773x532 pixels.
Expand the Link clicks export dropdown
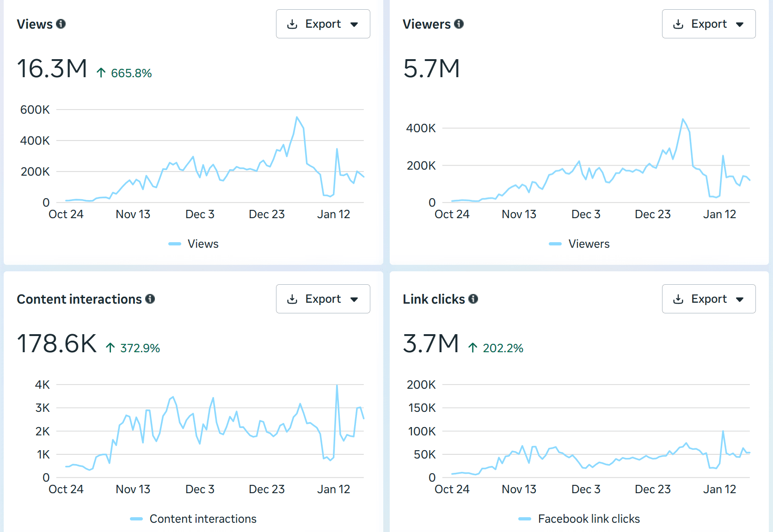point(741,299)
